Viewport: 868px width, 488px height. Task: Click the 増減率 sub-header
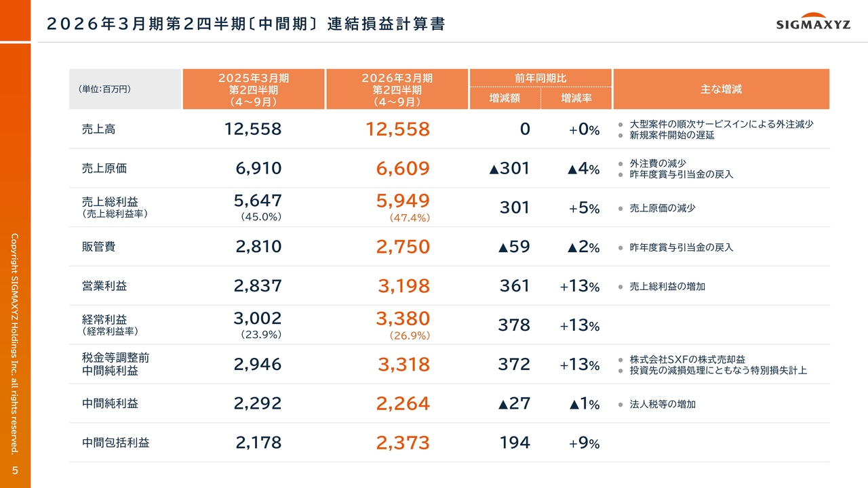tap(576, 99)
